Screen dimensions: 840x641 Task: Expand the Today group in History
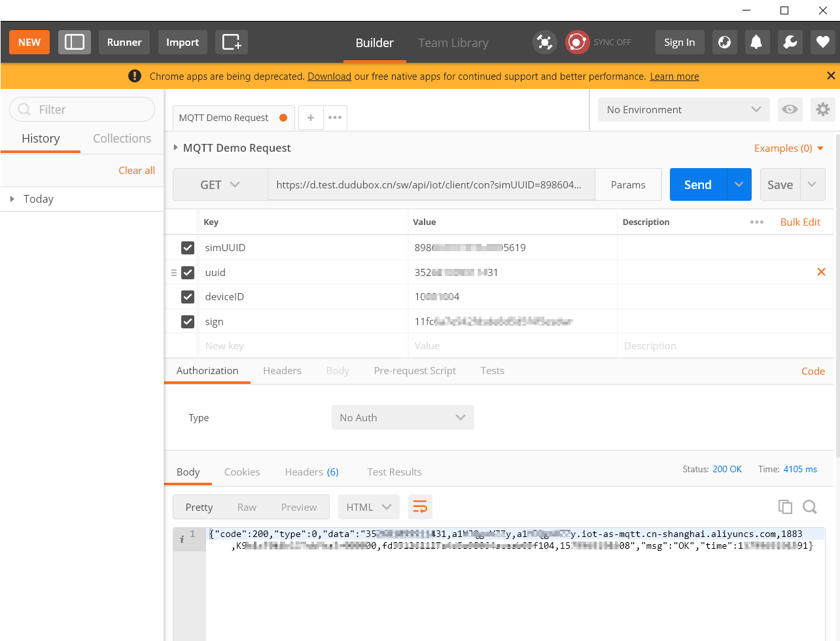(39, 199)
